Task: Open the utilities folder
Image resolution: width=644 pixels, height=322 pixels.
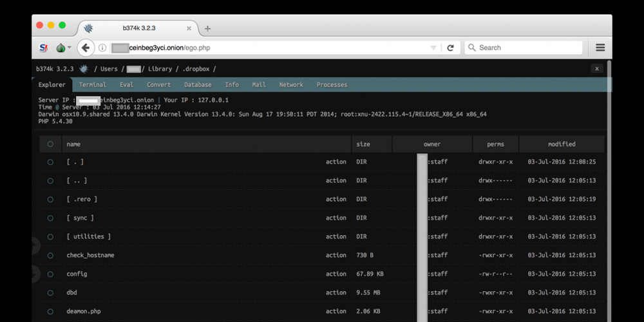Action: (89, 236)
